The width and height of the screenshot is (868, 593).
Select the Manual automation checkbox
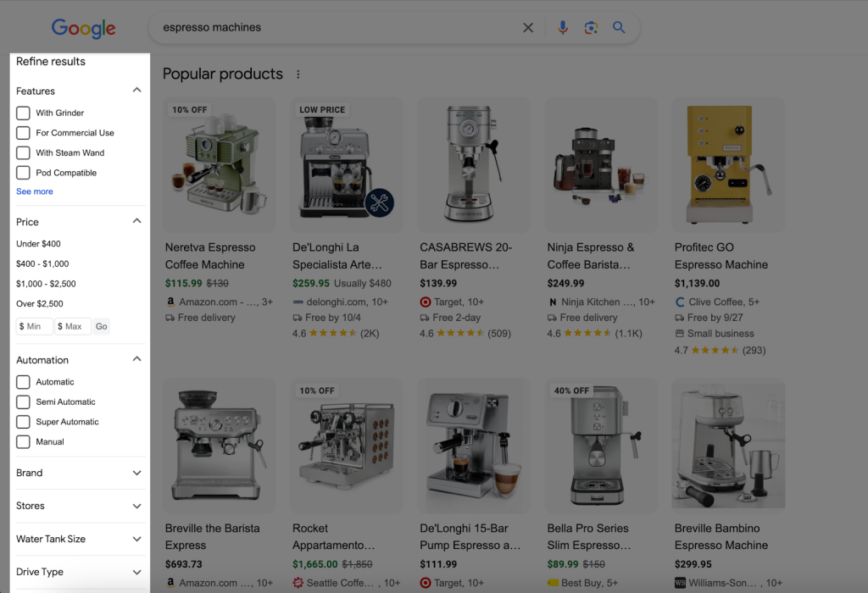click(x=24, y=442)
